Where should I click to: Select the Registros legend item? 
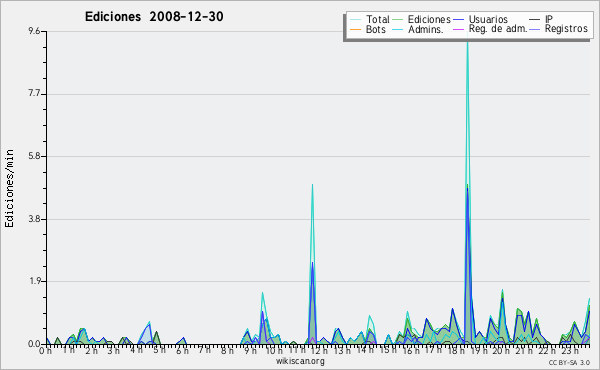559,29
